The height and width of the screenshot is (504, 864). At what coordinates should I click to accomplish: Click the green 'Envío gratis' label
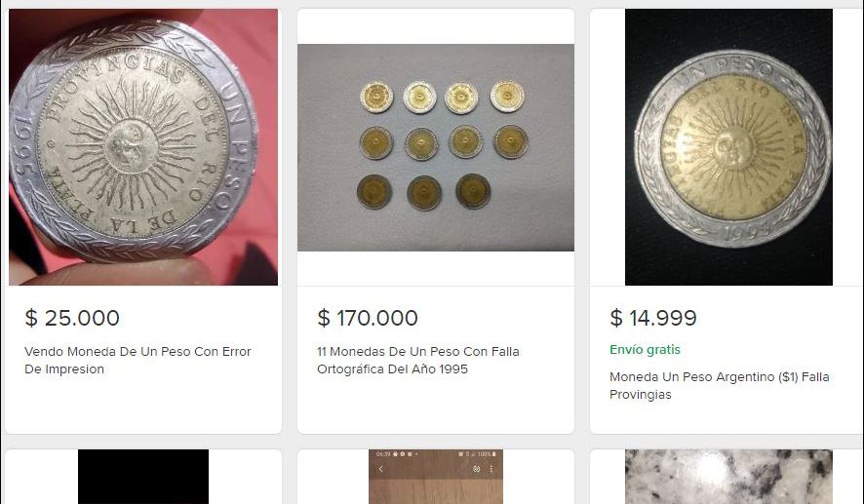(x=645, y=349)
